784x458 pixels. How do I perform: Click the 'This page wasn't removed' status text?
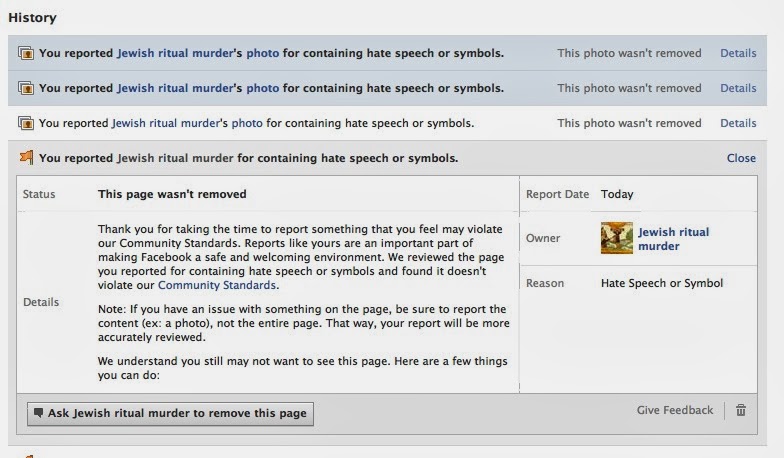point(172,194)
